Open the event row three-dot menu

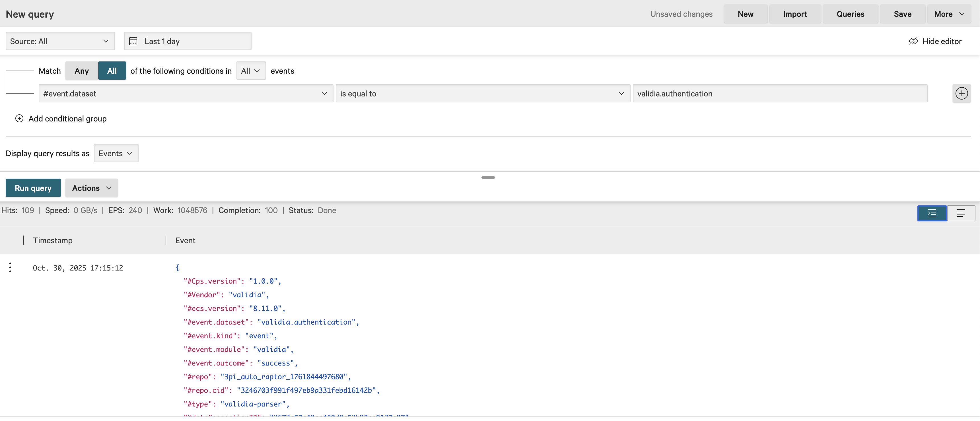(10, 268)
